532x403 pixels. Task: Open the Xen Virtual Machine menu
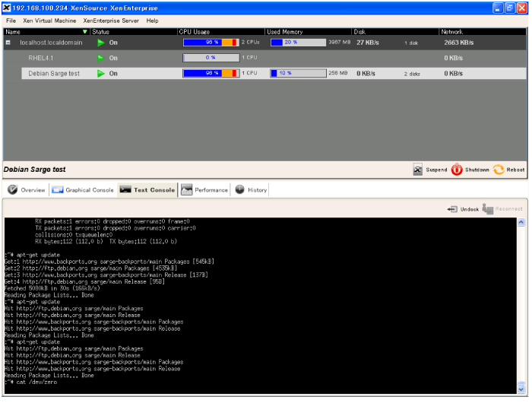[x=49, y=21]
